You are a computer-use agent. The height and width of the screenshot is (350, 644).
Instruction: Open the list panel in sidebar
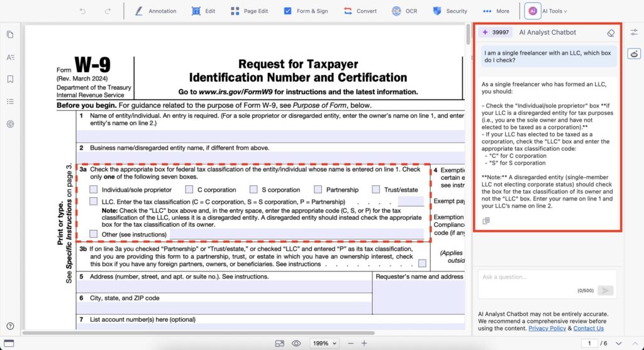[10, 101]
